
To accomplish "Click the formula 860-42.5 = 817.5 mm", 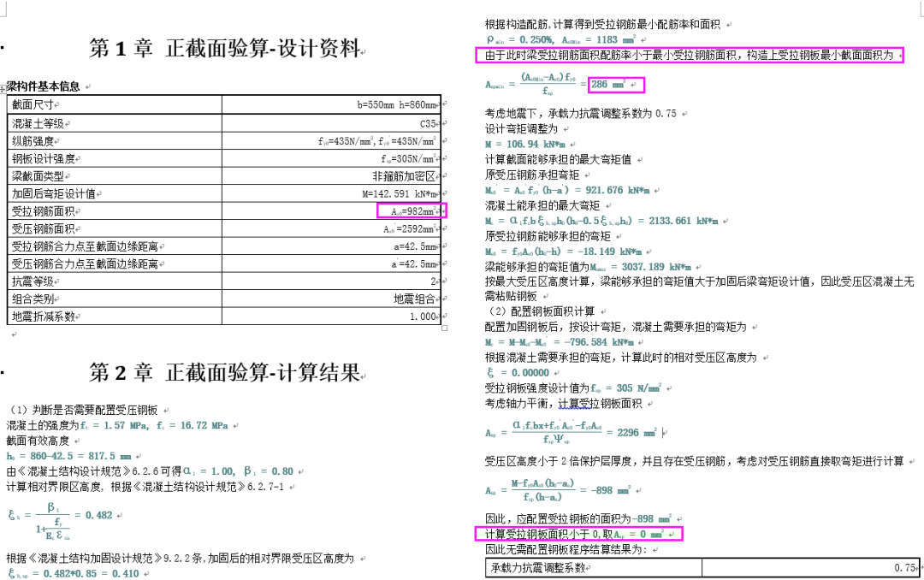I will [69, 456].
